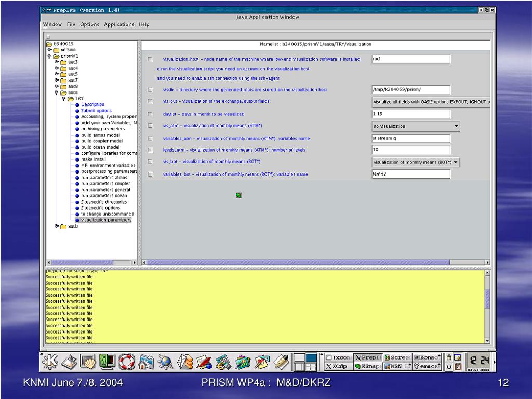Image resolution: width=532 pixels, height=399 pixels.
Task: Click the log output vertical scrollbar
Action: point(487,307)
